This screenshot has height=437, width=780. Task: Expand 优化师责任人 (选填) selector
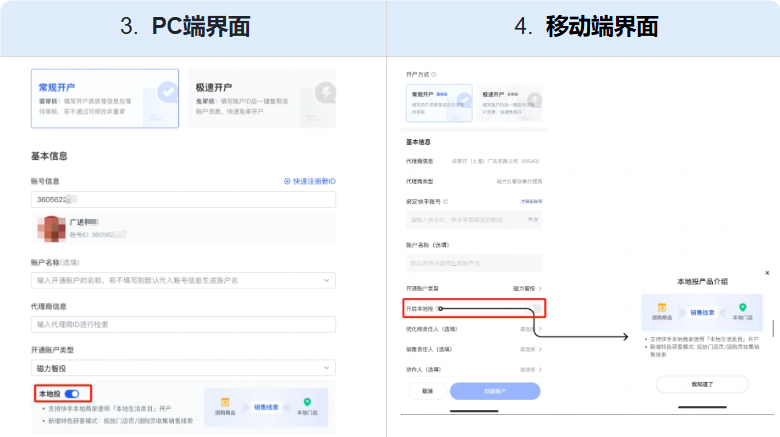474,329
